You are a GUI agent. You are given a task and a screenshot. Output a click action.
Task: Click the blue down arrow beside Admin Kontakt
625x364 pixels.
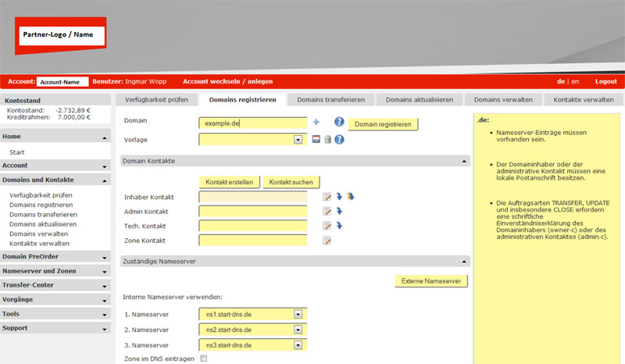(340, 211)
